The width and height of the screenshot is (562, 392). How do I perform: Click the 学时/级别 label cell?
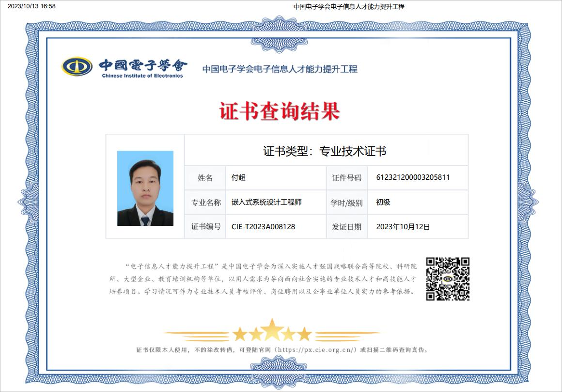[346, 203]
